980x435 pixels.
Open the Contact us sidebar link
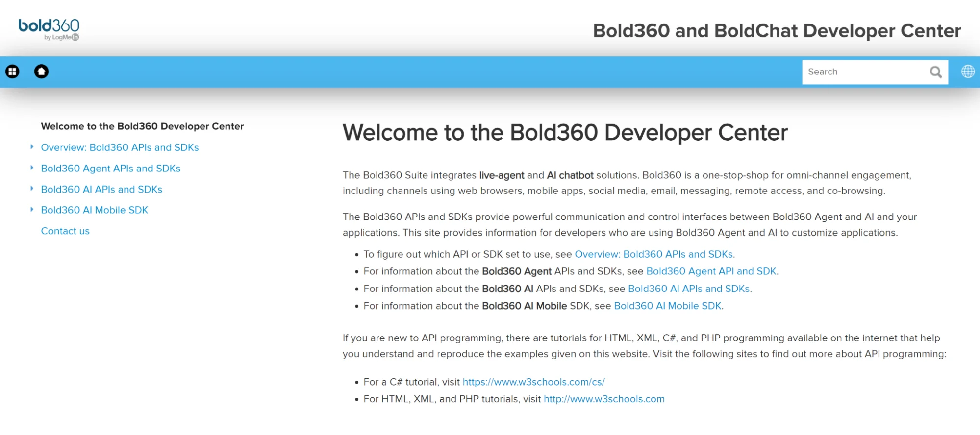[x=65, y=231]
